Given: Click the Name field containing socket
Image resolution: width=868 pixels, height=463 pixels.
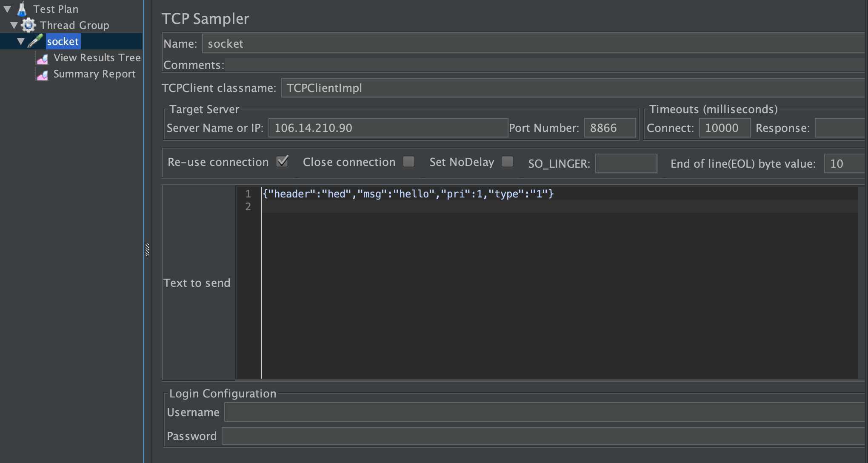Looking at the screenshot, I should coord(534,44).
